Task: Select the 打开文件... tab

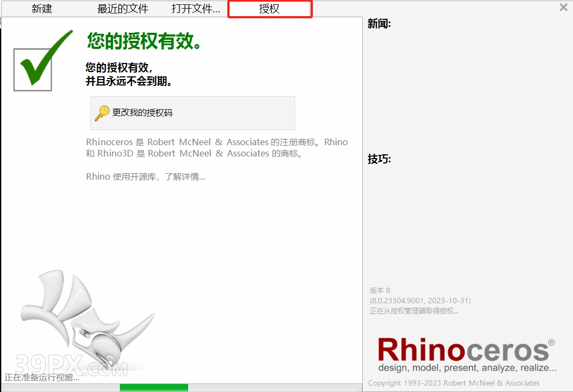Action: [196, 9]
